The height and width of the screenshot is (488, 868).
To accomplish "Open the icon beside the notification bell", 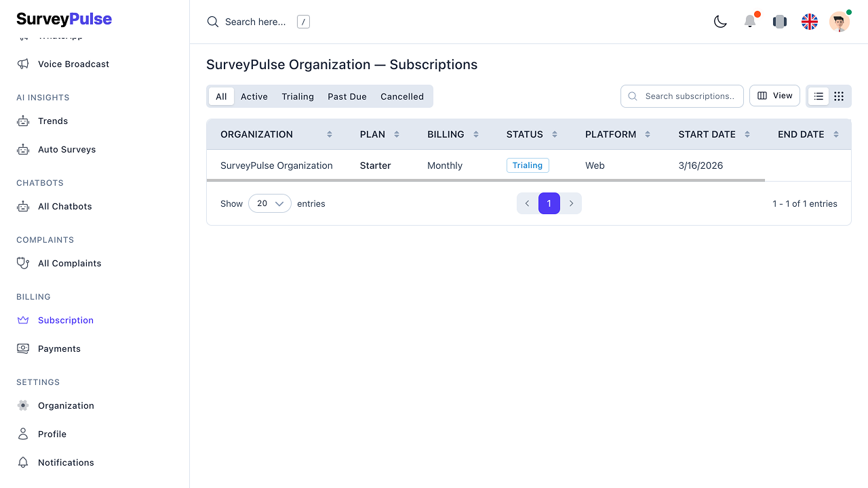I will (780, 22).
